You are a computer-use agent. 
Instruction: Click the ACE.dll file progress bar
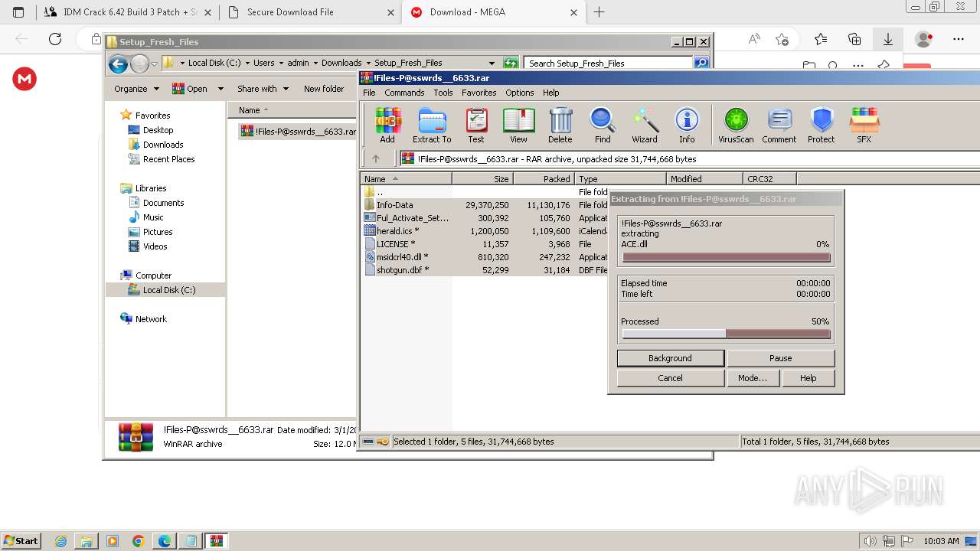click(x=726, y=258)
